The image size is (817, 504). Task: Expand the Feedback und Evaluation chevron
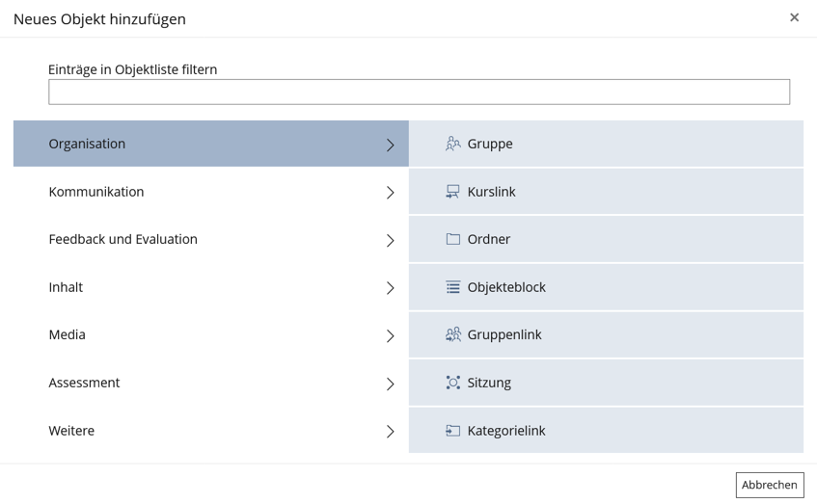tap(390, 240)
